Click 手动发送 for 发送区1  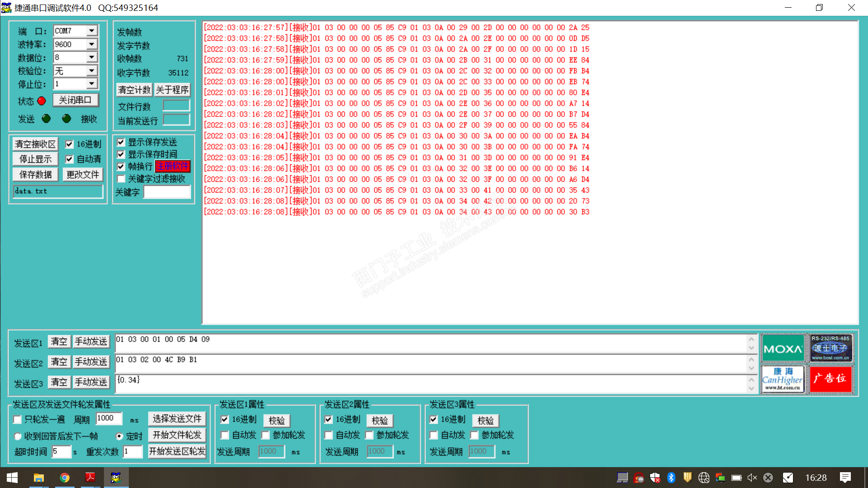91,342
